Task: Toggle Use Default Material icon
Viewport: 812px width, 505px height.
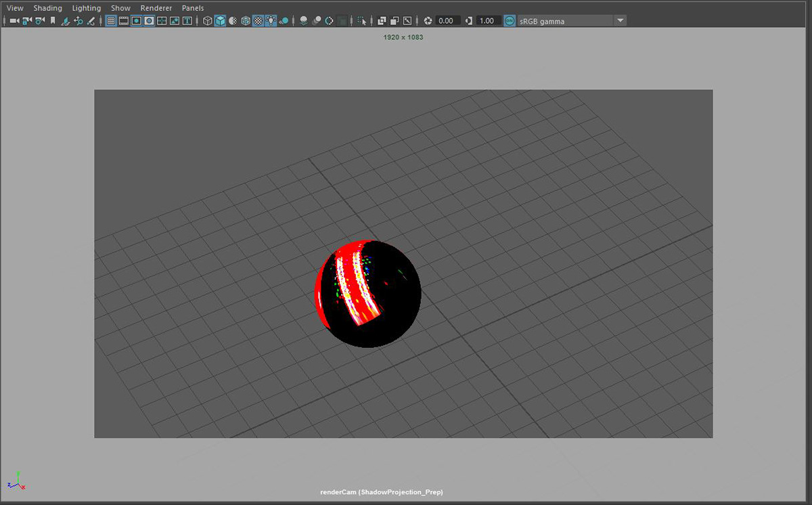Action: tap(233, 21)
